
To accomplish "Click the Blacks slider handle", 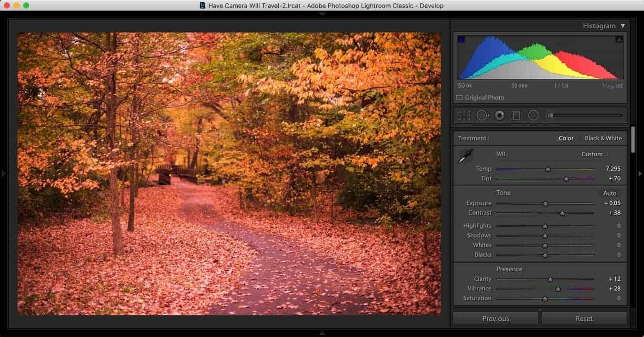I will coord(545,255).
